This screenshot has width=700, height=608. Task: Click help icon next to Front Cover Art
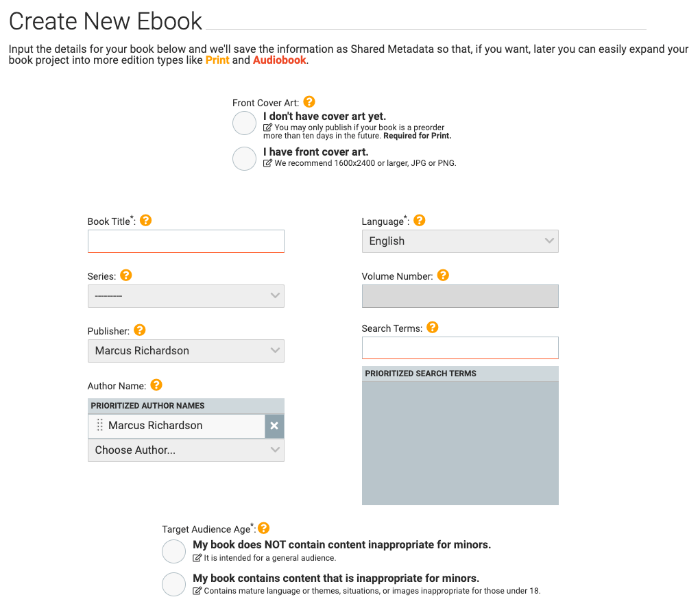pyautogui.click(x=309, y=102)
